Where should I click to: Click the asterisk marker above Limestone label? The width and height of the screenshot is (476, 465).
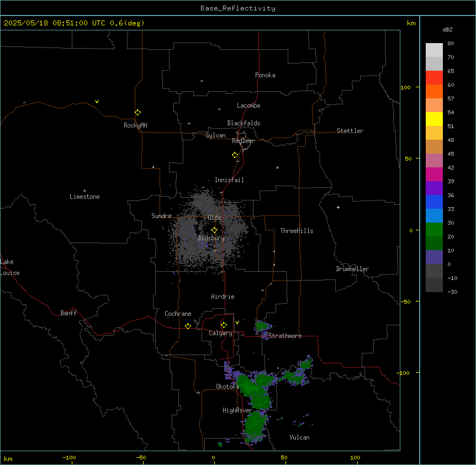pos(84,191)
